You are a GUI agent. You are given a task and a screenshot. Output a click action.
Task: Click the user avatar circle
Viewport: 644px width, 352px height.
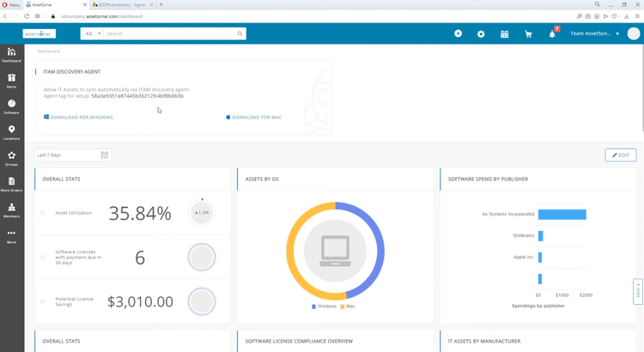click(x=634, y=33)
